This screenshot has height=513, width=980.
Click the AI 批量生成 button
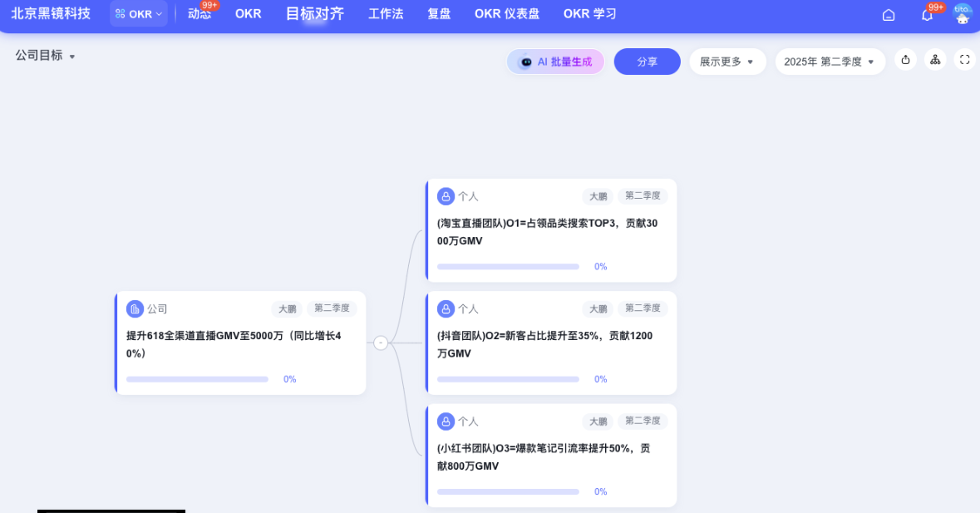(x=555, y=62)
